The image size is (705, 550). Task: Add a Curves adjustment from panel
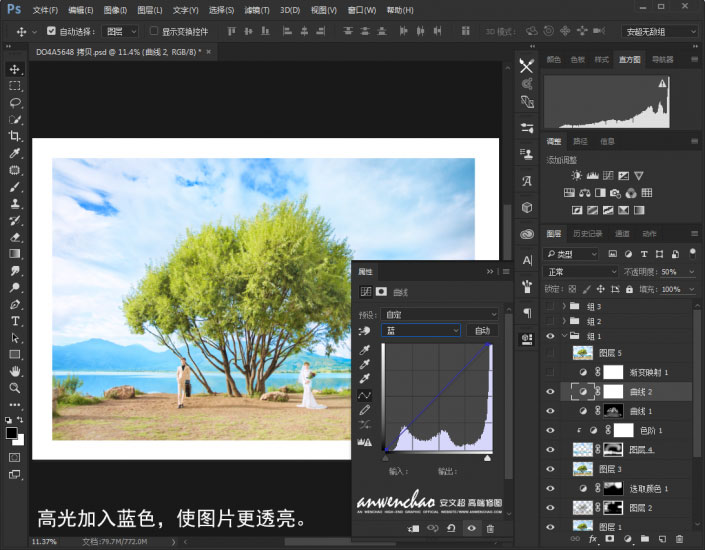coord(608,175)
